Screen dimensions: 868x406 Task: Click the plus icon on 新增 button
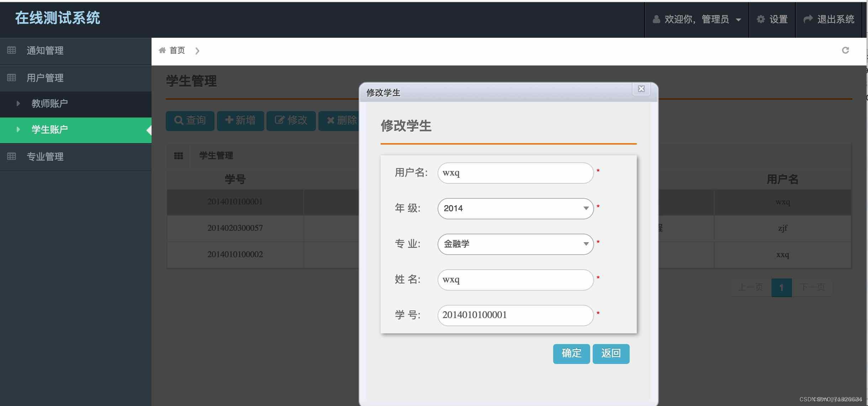click(x=229, y=120)
